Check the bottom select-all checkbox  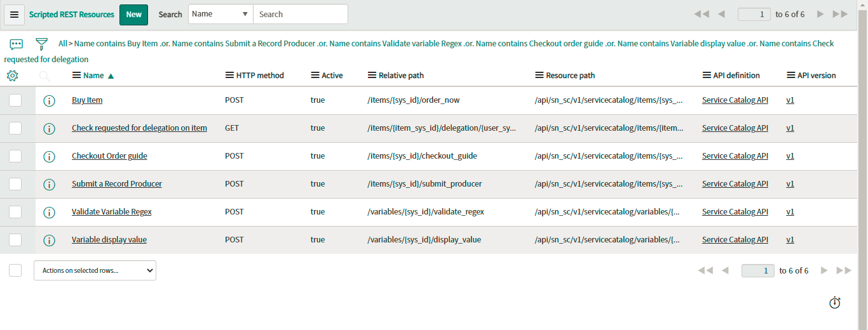[x=15, y=270]
